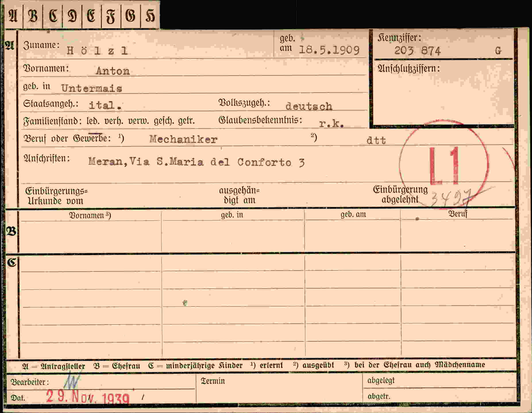Click occupation "Mechaniker"
This screenshot has height=413, width=532.
point(183,139)
